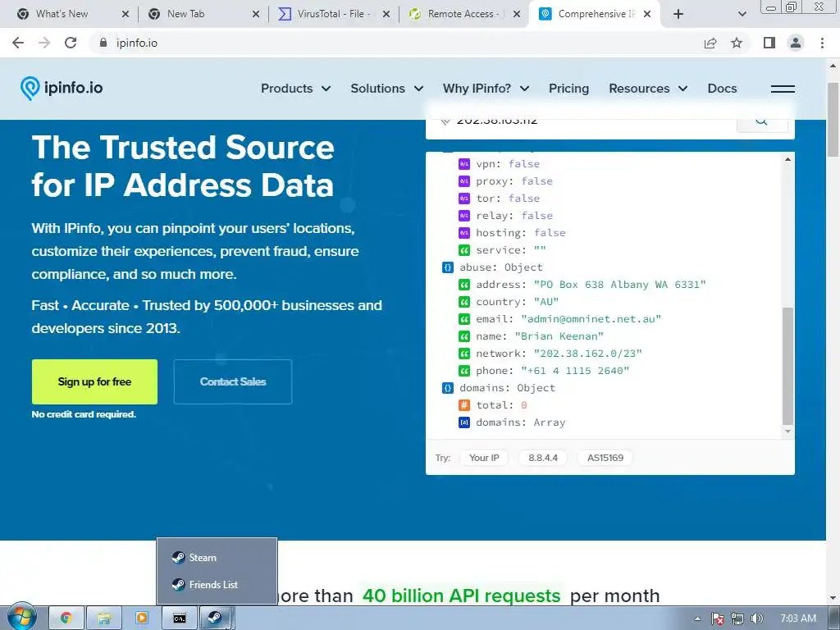
Task: Try the 8.8.4.4 sample chip
Action: [x=543, y=458]
